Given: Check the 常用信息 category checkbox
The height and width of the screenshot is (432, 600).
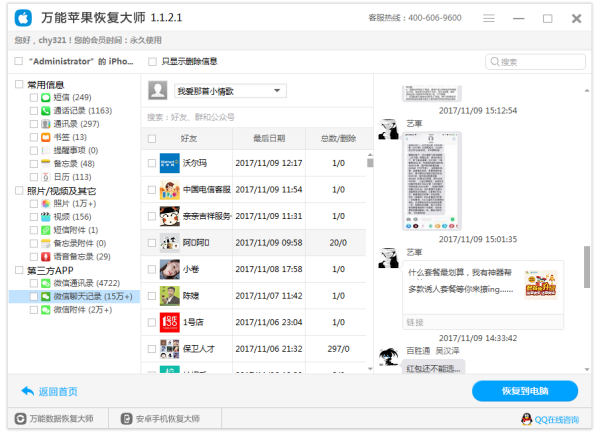Looking at the screenshot, I should pos(19,84).
